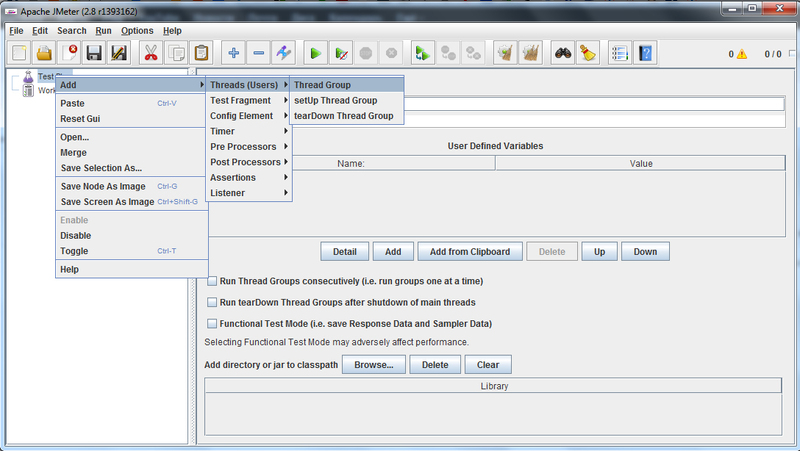This screenshot has width=800, height=451.
Task: Click the Remote start all icon
Action: click(x=423, y=53)
